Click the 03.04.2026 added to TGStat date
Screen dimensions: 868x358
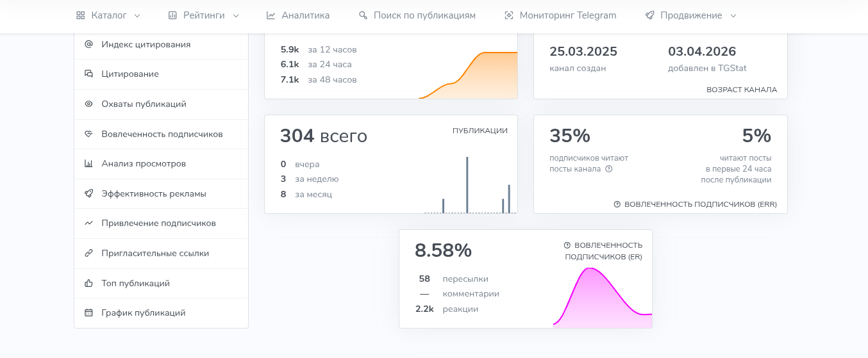pos(702,52)
